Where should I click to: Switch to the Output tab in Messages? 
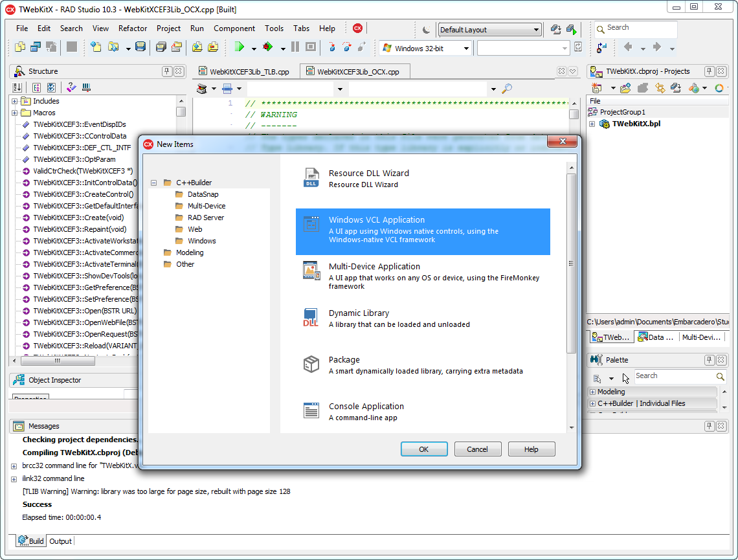61,541
